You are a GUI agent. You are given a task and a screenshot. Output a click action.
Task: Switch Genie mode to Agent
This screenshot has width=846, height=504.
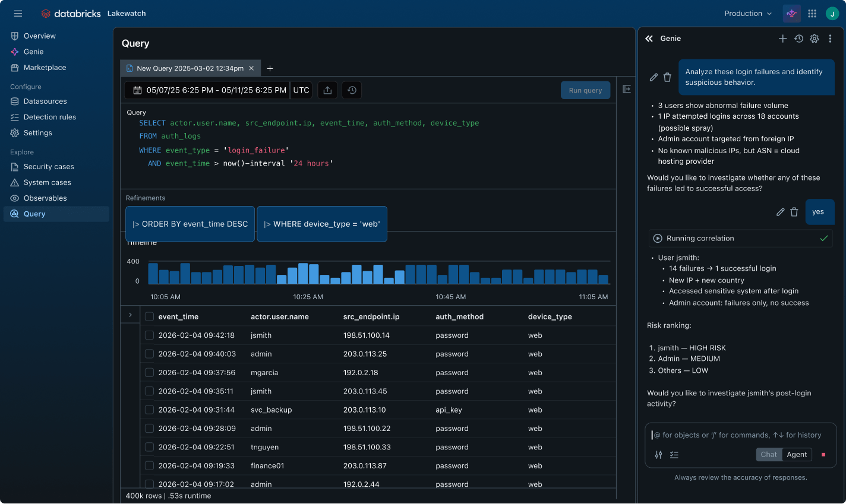pos(796,454)
